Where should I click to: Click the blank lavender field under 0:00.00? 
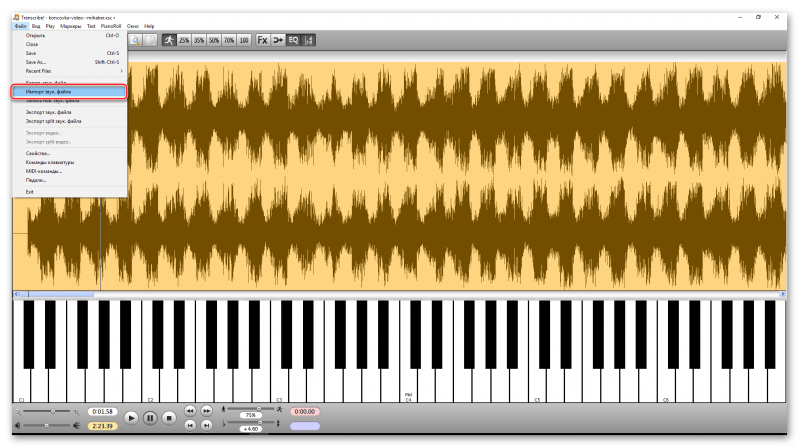pos(305,426)
